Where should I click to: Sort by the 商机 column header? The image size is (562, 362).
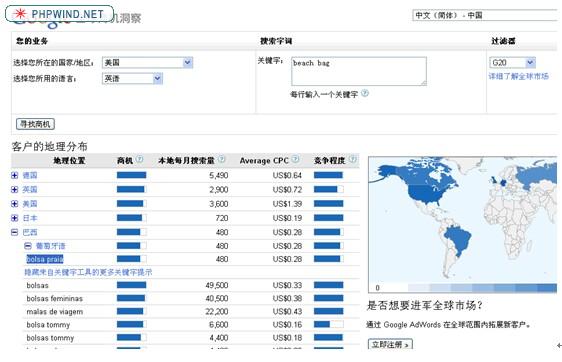[125, 161]
